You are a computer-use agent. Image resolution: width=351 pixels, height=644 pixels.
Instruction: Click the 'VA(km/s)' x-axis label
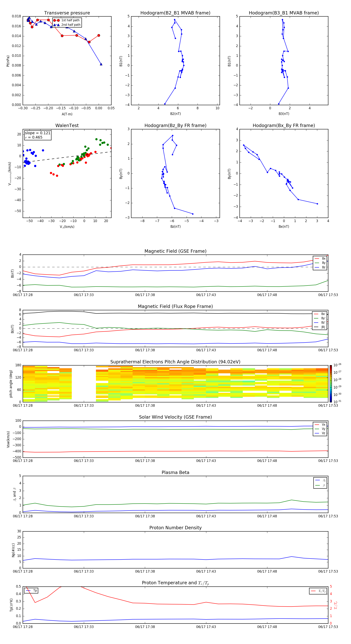click(67, 227)
